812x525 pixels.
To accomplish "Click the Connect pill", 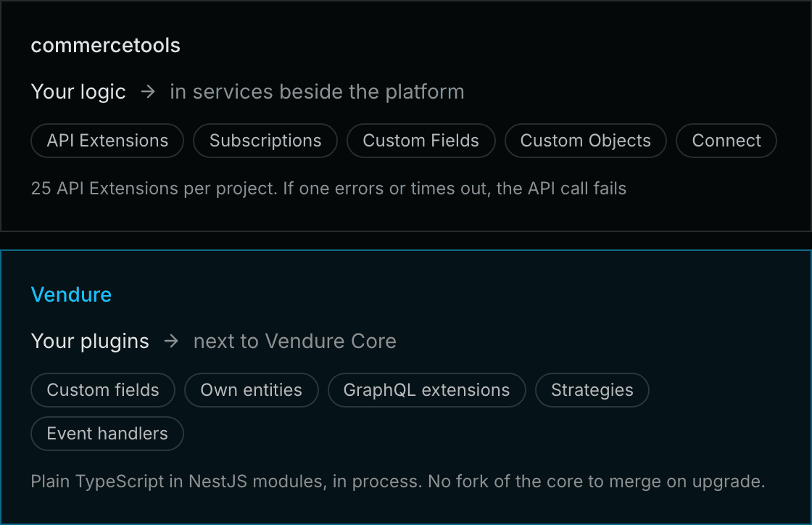I will (x=726, y=140).
